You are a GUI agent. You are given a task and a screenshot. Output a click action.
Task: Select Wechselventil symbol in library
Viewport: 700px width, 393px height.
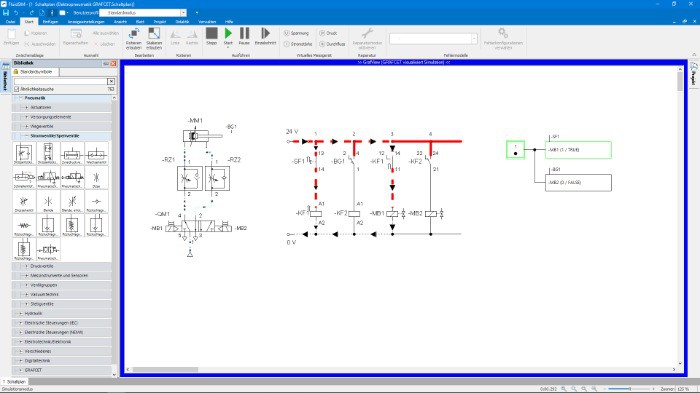pyautogui.click(x=96, y=154)
